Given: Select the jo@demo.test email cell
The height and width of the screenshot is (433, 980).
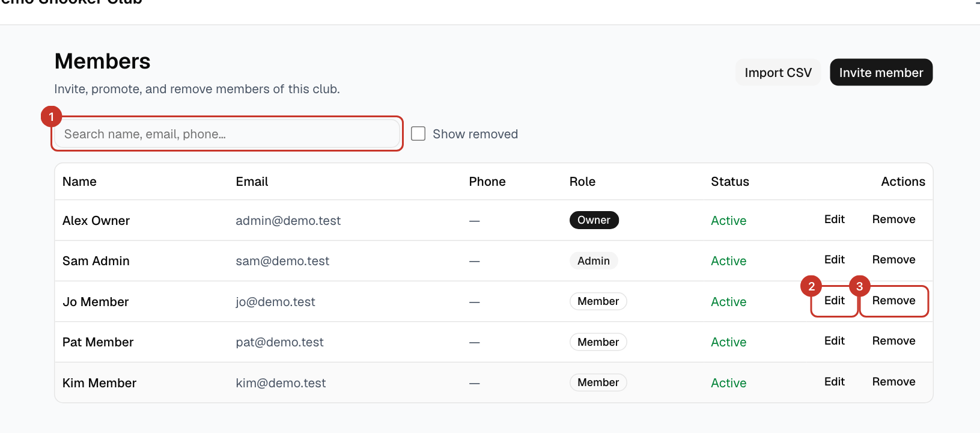Looking at the screenshot, I should click(275, 302).
